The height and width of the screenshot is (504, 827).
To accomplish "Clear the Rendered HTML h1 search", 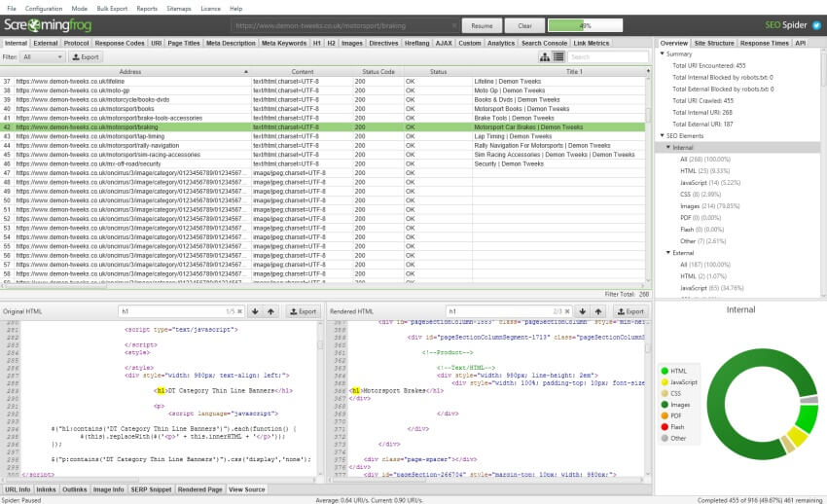I will [x=567, y=311].
